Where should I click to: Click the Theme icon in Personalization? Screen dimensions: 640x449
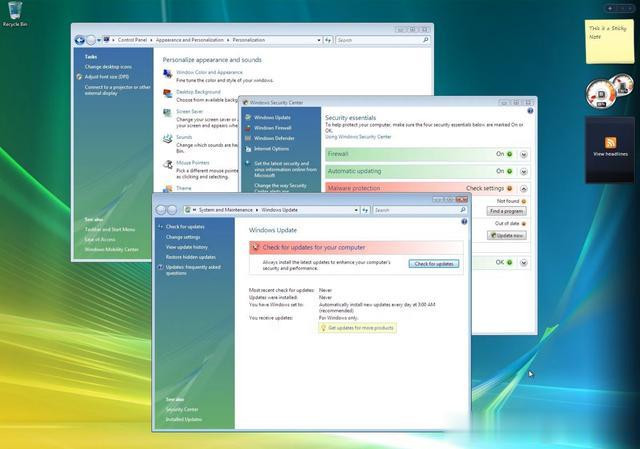[x=167, y=189]
